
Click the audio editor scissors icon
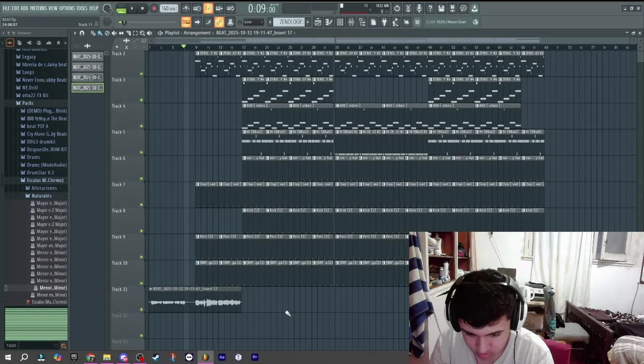[408, 9]
